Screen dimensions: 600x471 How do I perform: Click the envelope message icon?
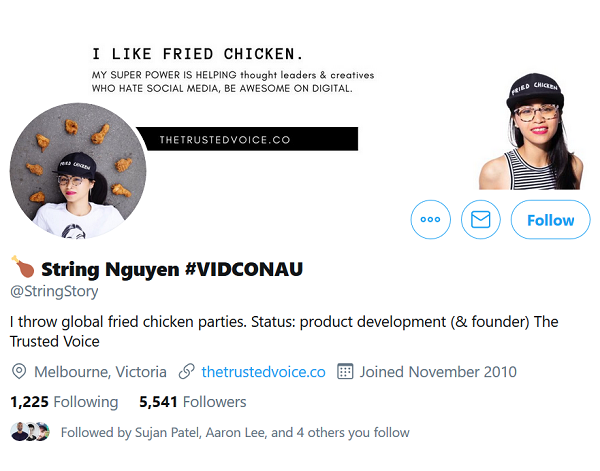(x=481, y=219)
